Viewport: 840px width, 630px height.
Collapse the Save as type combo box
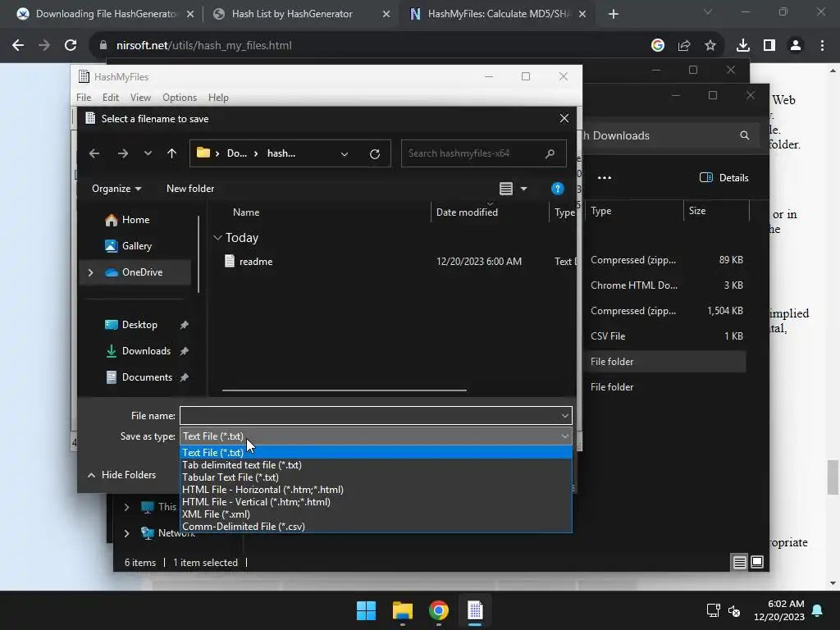[x=564, y=436]
